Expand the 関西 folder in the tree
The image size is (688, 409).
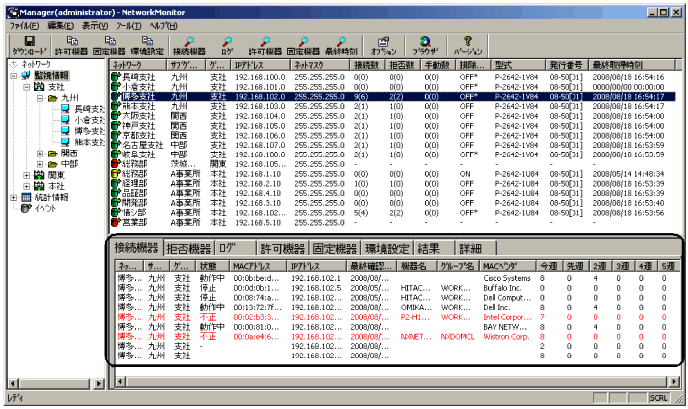40,154
